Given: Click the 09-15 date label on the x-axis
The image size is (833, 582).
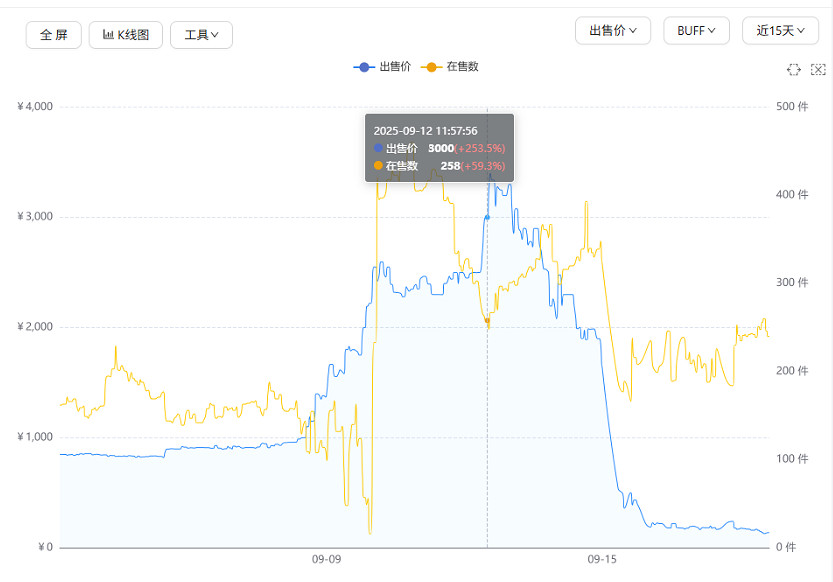Looking at the screenshot, I should pyautogui.click(x=604, y=558).
